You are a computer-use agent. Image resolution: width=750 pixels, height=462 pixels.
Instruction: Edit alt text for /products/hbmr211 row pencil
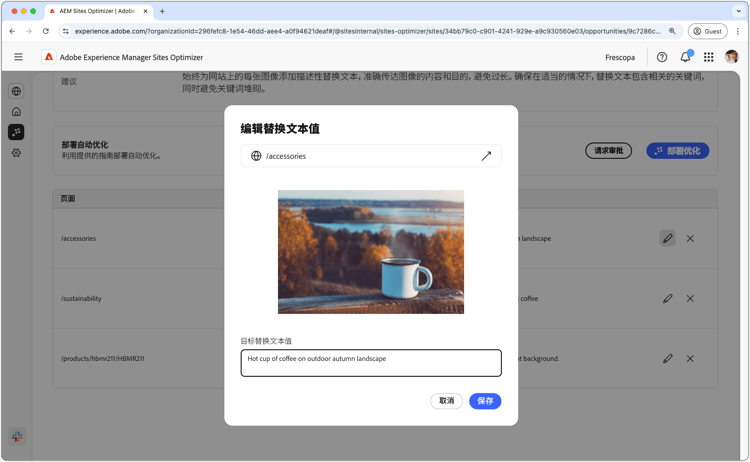tap(668, 358)
